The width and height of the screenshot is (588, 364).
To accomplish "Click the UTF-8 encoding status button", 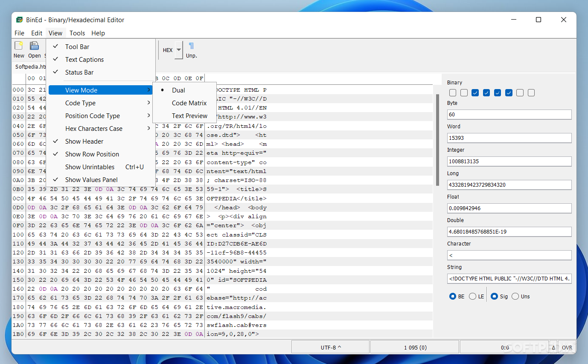I will pos(331,347).
